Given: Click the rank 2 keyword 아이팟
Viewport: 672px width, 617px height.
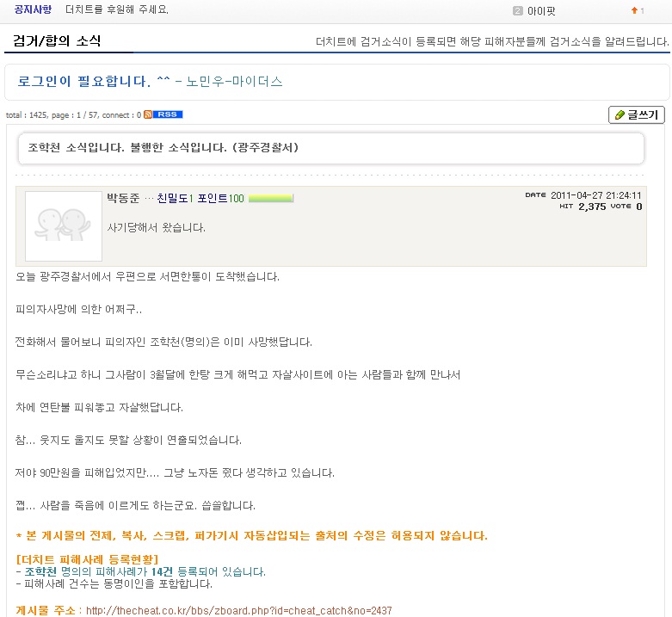Looking at the screenshot, I should pyautogui.click(x=541, y=10).
